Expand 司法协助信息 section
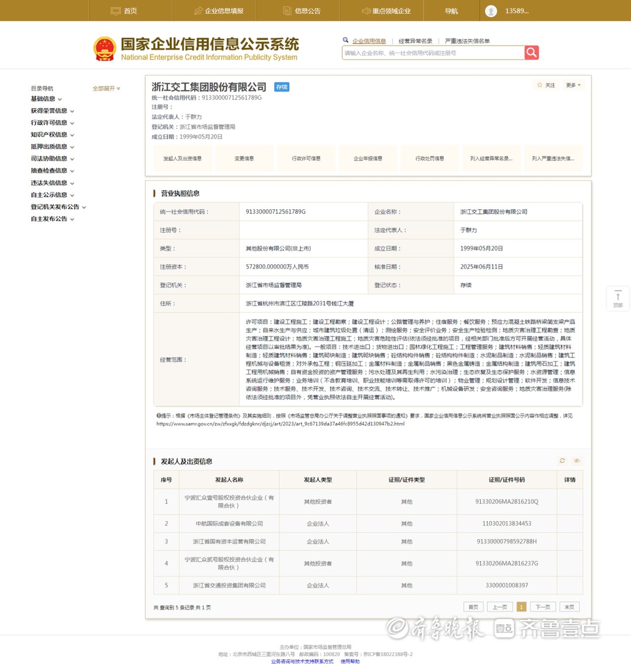 [x=52, y=158]
